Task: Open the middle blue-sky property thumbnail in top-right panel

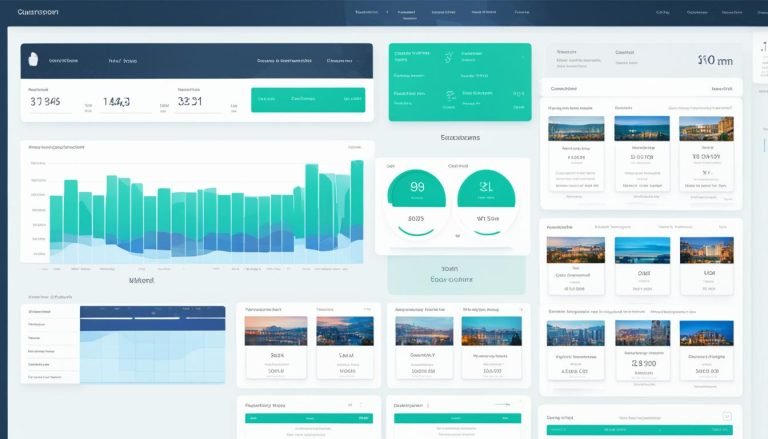Action: click(641, 129)
